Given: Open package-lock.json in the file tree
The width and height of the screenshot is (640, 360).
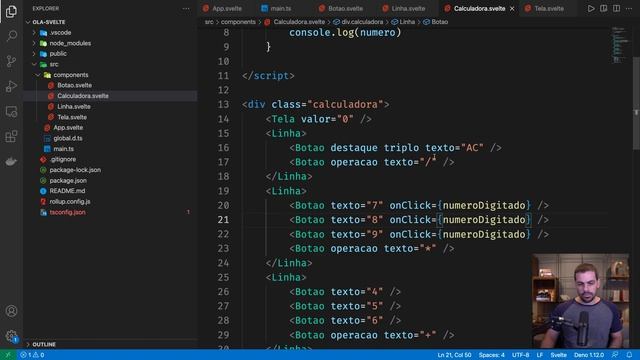Looking at the screenshot, I should pos(75,170).
